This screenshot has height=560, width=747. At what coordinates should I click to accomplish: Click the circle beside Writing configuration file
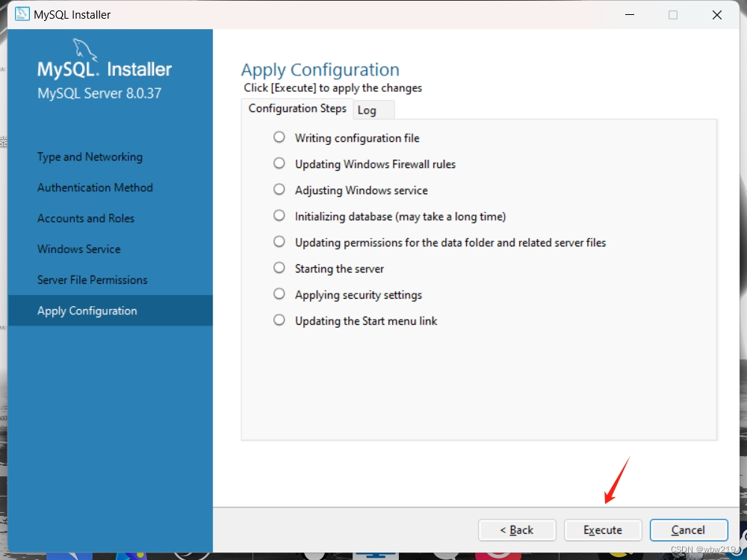(x=279, y=137)
